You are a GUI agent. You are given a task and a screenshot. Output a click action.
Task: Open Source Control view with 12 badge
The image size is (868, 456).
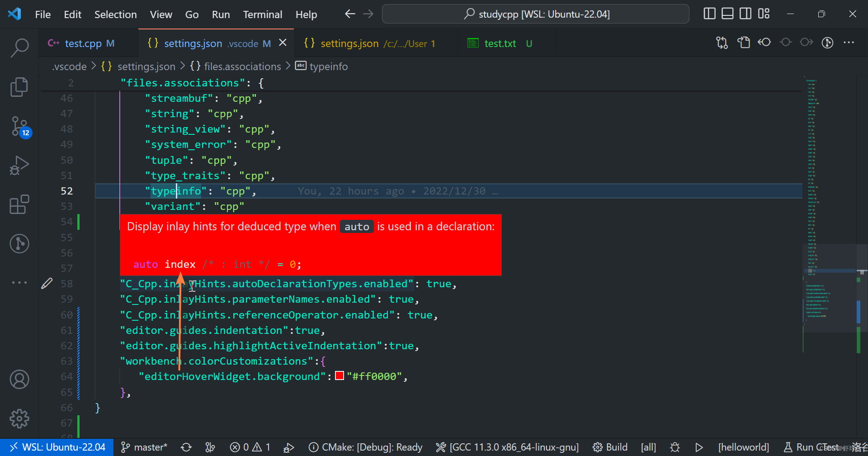coord(20,127)
